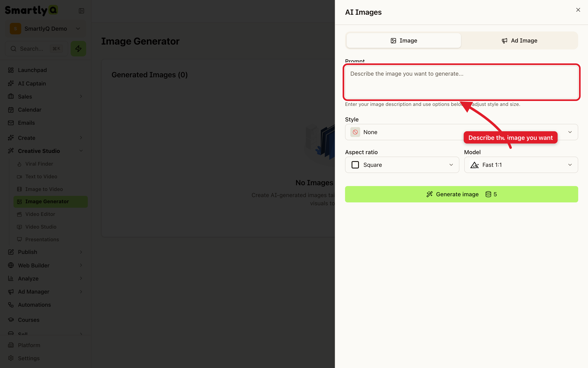The height and width of the screenshot is (368, 588).
Task: Click the Text to Video camera icon
Action: coord(19,177)
